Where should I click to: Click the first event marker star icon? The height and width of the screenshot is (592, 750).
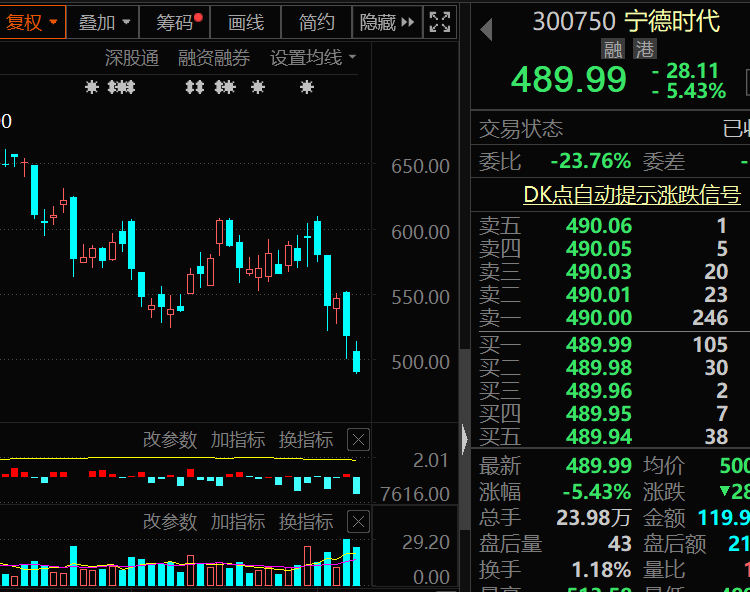click(92, 87)
